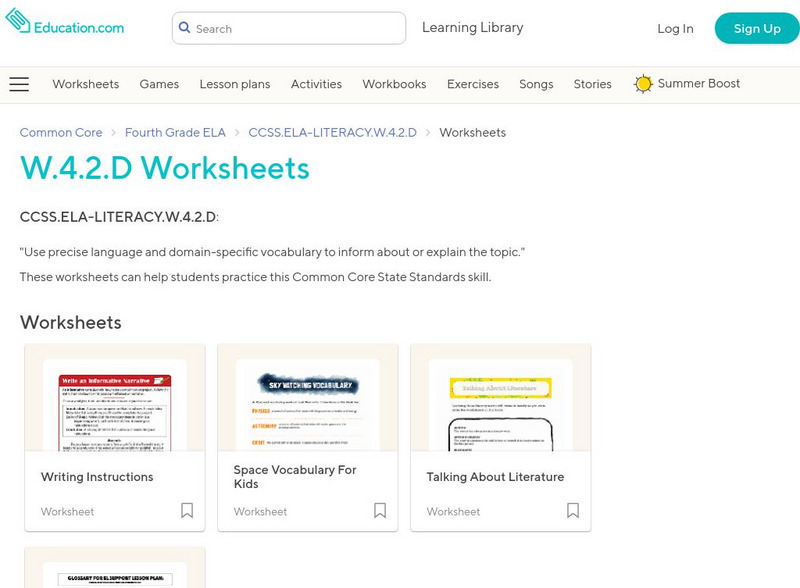Open the Talking About Literature thumbnail
The height and width of the screenshot is (588, 800).
[501, 402]
